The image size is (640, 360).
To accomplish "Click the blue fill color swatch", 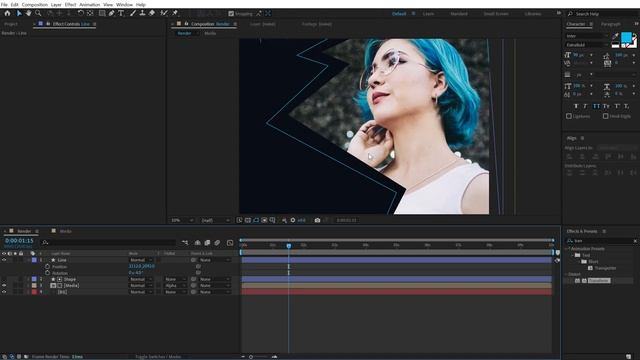I will 626,38.
